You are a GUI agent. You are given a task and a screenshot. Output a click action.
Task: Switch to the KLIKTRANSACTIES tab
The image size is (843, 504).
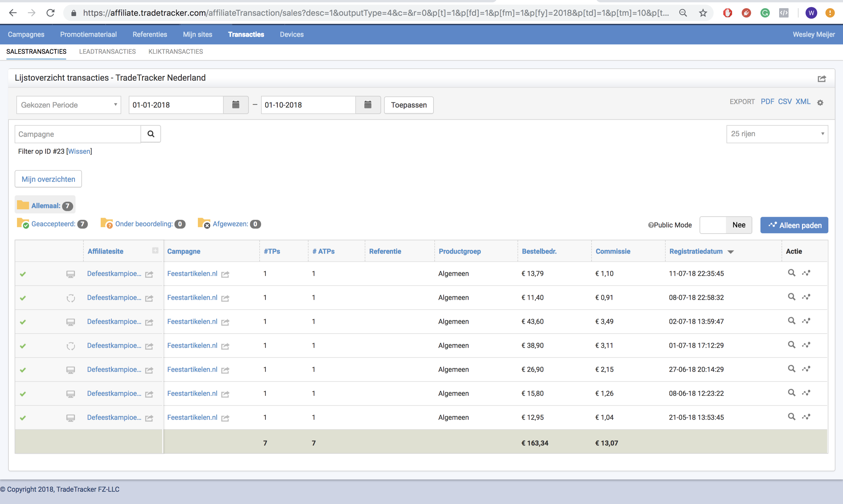176,51
